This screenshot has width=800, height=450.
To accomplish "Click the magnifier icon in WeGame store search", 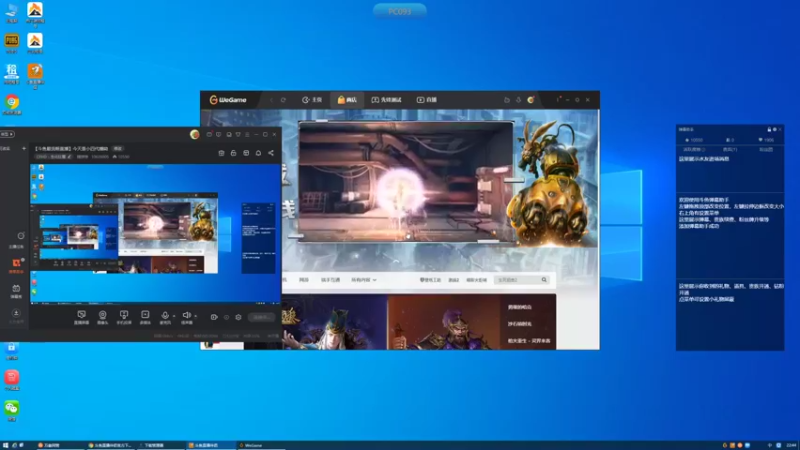I will click(x=544, y=280).
